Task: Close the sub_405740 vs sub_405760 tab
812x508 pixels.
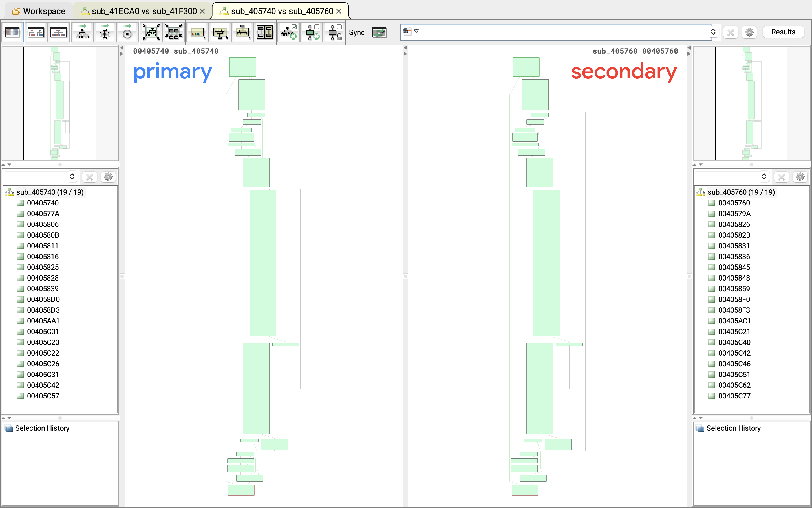Action: tap(339, 11)
